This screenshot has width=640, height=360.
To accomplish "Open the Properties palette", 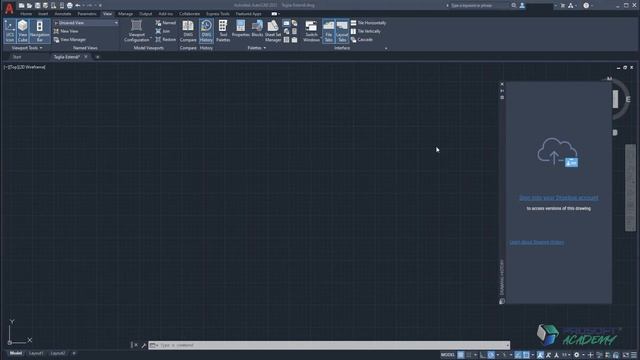I will 240,29.
